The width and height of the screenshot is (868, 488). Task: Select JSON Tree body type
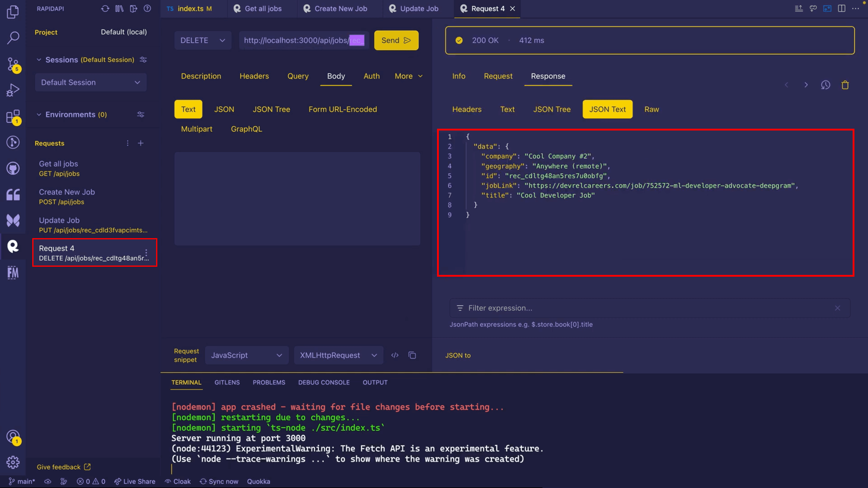(x=271, y=109)
